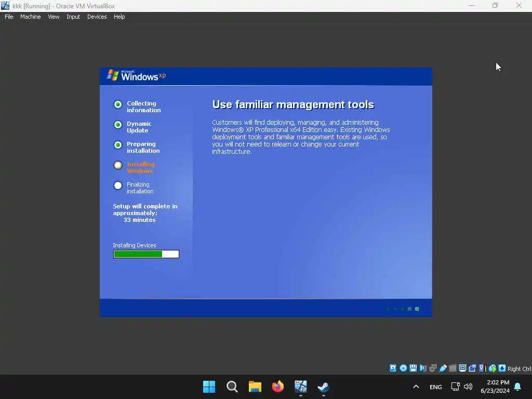This screenshot has height=399, width=532.
Task: Open the Input menu
Action: tap(73, 17)
